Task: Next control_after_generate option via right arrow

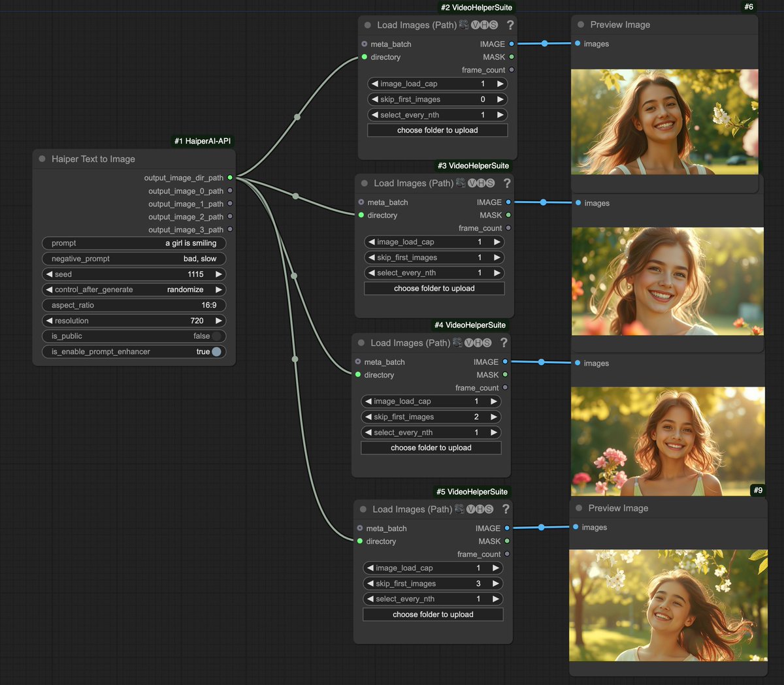Action: [x=219, y=289]
